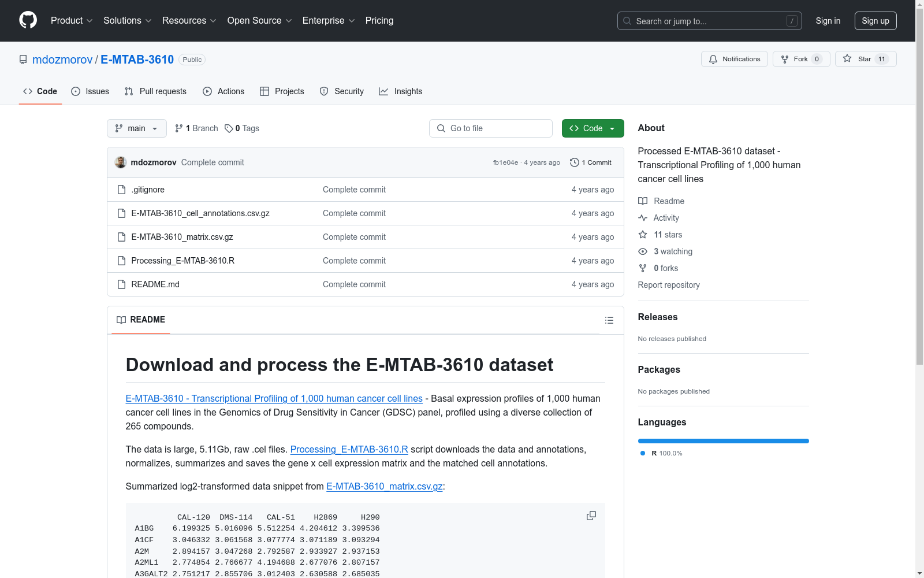Expand the Solutions menu
924x578 pixels.
click(x=128, y=21)
